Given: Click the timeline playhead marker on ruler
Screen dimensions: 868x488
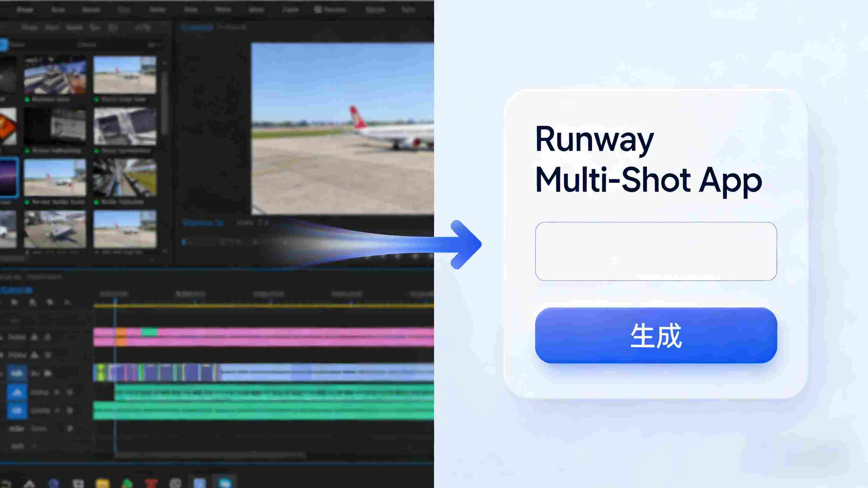Looking at the screenshot, I should click(x=115, y=301).
